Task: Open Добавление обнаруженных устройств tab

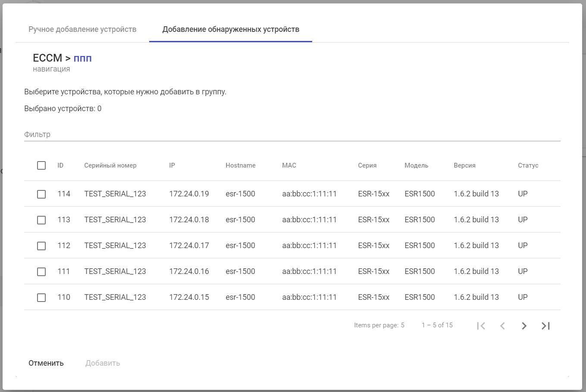Action: pyautogui.click(x=231, y=29)
